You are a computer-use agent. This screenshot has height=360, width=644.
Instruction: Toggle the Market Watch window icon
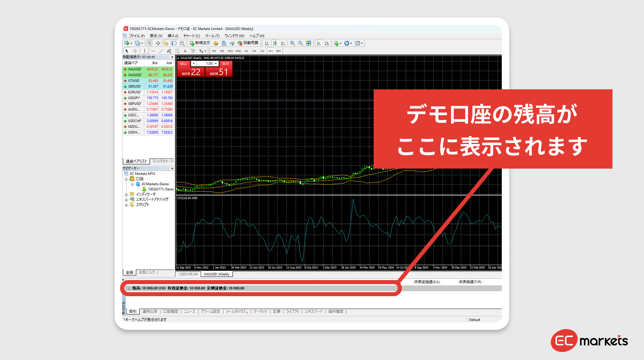coord(150,43)
